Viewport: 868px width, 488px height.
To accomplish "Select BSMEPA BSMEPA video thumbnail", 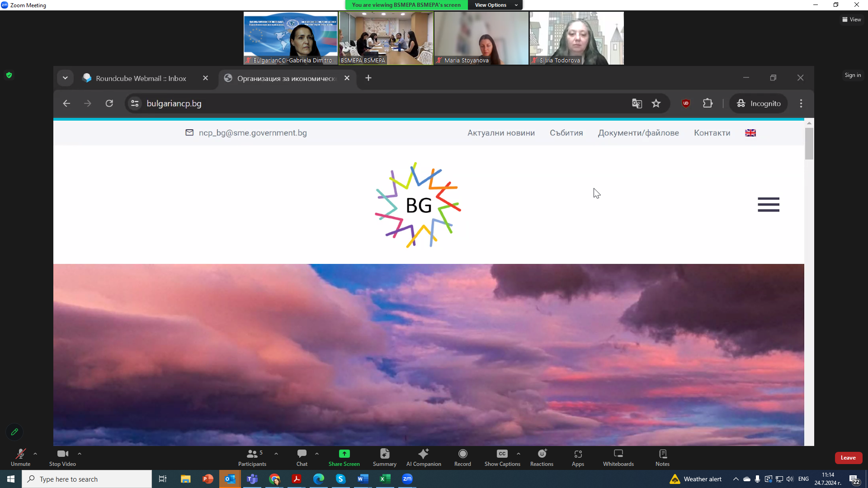I will (x=386, y=38).
